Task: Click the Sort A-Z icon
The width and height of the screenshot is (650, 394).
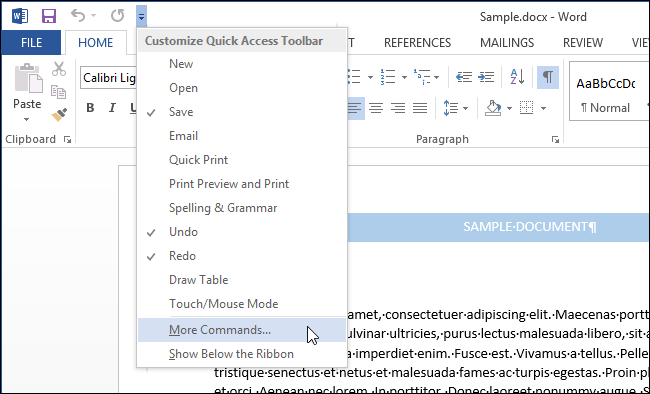Action: [x=517, y=77]
